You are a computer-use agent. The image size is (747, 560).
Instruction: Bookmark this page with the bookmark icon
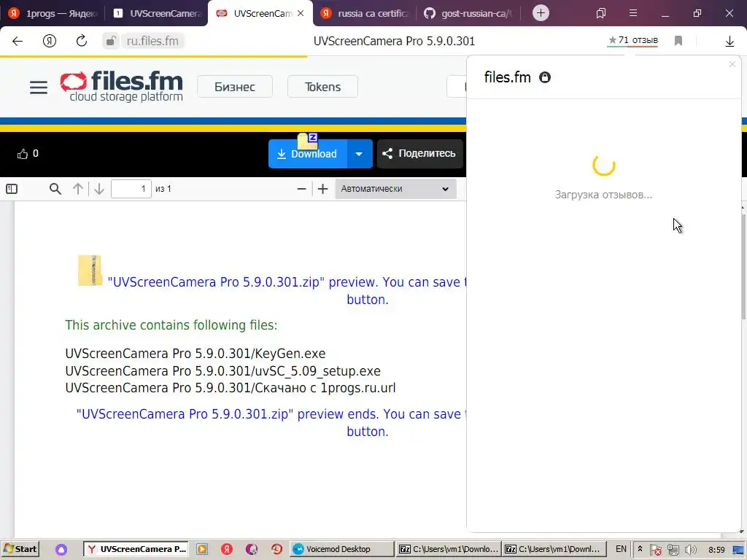[678, 41]
